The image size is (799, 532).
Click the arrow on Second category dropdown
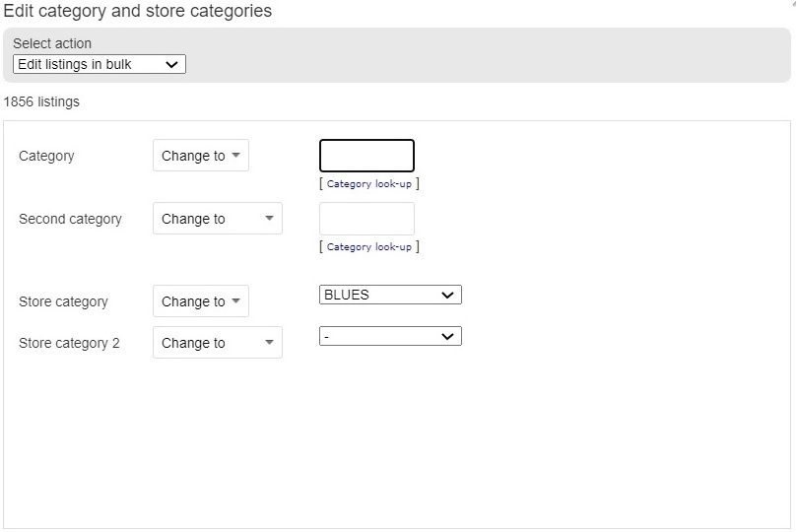tap(269, 218)
